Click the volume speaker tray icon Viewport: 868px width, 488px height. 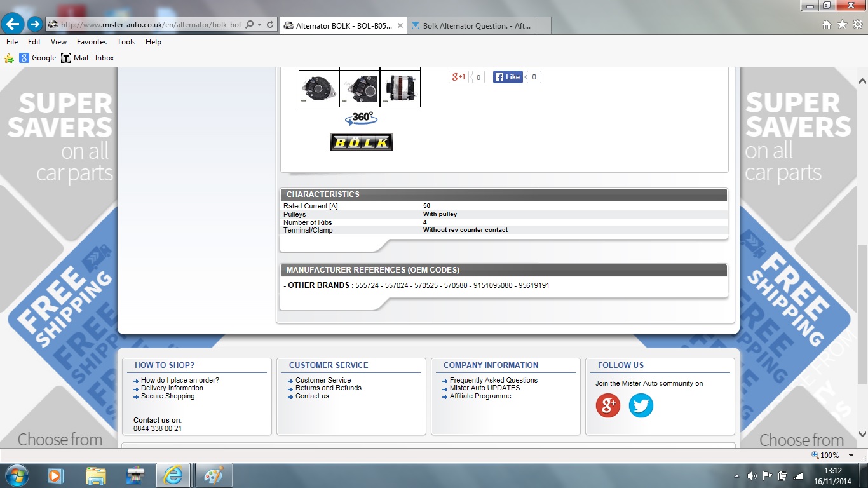[x=752, y=476]
